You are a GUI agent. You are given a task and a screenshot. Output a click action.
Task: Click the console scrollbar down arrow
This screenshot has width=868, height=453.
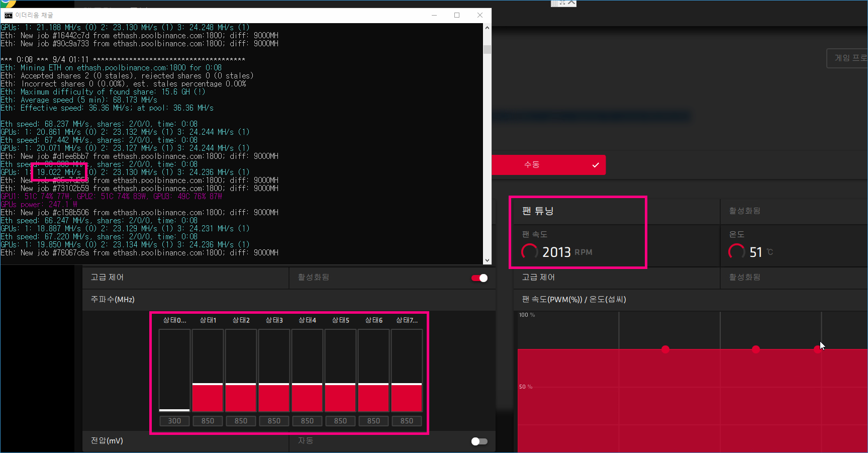[x=487, y=260]
